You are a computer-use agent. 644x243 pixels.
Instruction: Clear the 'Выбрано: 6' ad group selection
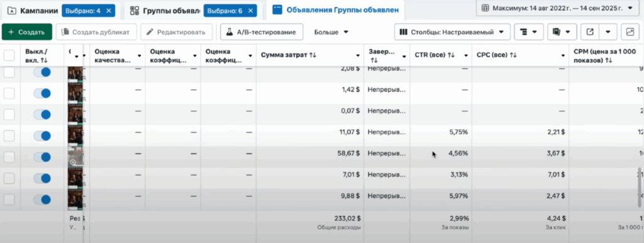[250, 11]
